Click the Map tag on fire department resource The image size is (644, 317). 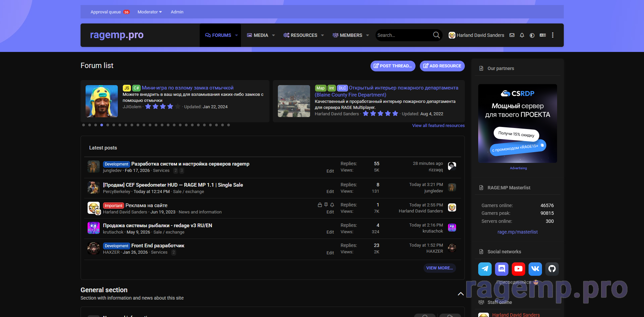click(320, 88)
